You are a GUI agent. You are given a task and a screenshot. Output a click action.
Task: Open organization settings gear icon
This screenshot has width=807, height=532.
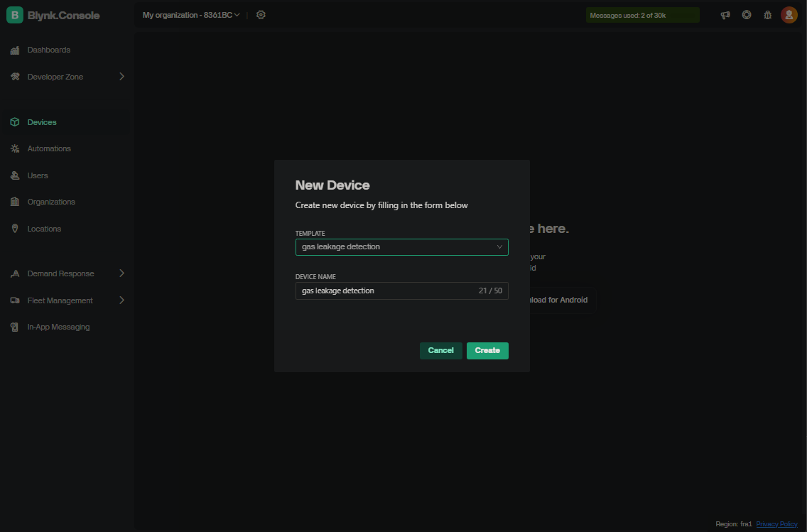pyautogui.click(x=261, y=15)
